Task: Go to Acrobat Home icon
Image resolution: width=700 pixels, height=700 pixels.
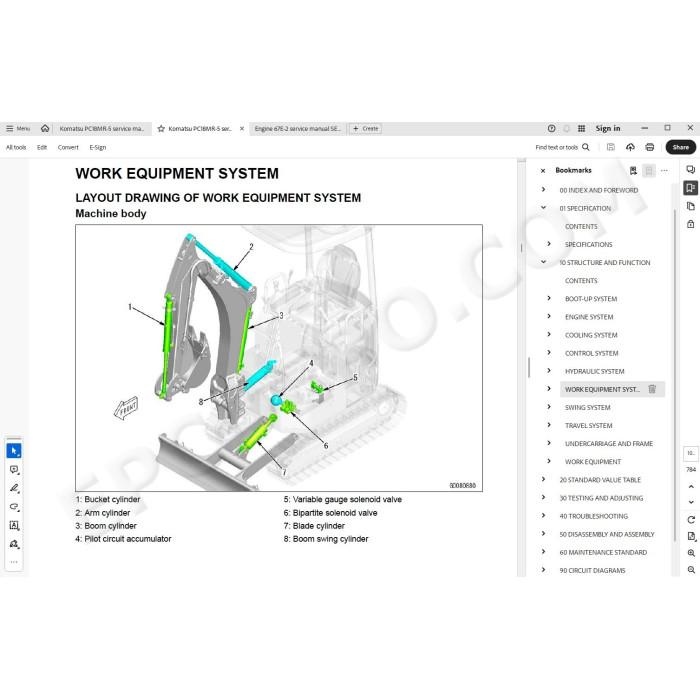Action: pyautogui.click(x=45, y=129)
